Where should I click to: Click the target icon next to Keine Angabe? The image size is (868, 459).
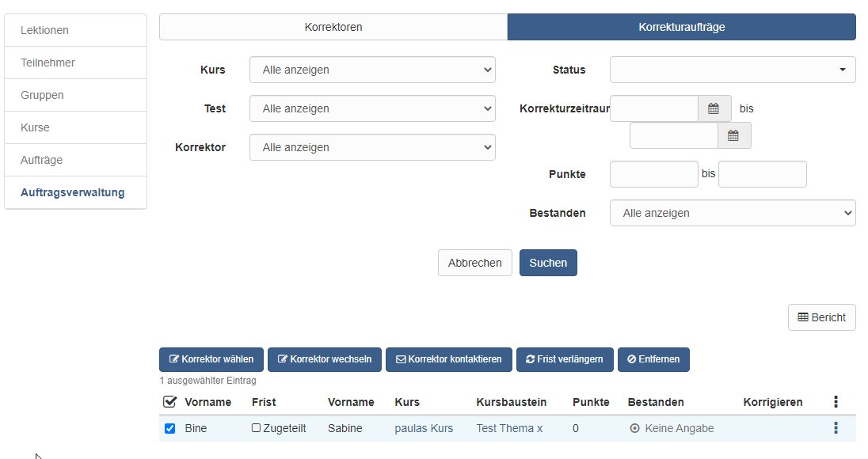tap(634, 428)
